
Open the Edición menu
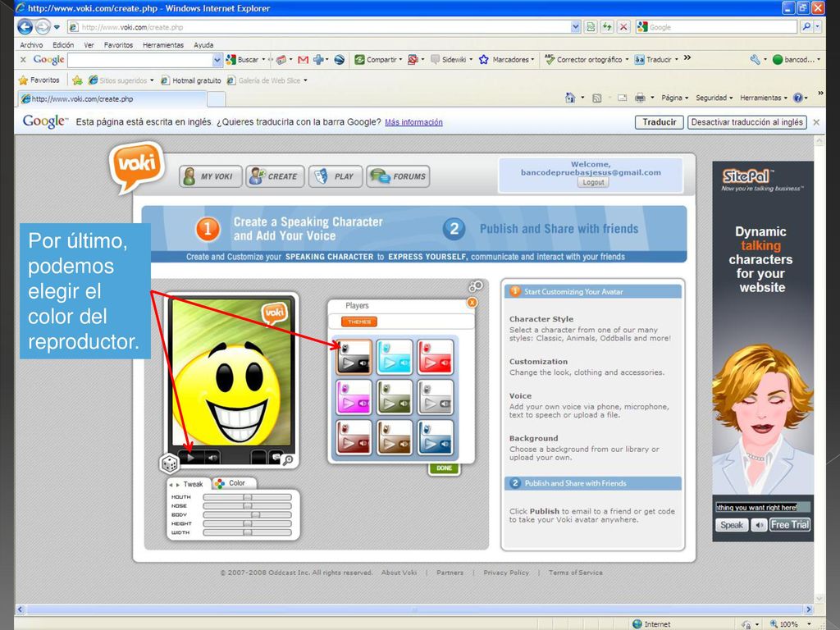click(63, 45)
